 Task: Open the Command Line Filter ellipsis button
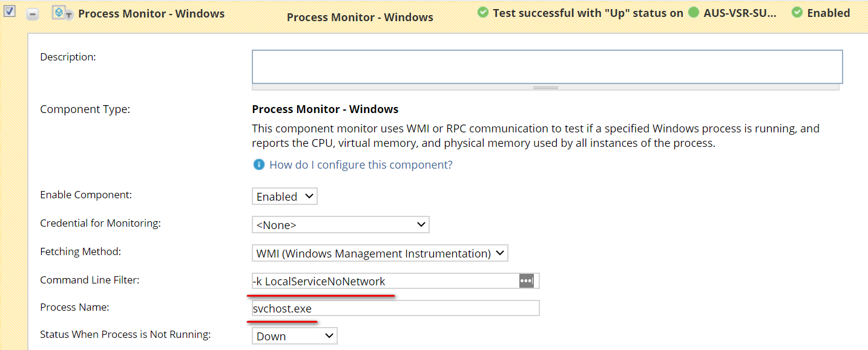pyautogui.click(x=527, y=281)
